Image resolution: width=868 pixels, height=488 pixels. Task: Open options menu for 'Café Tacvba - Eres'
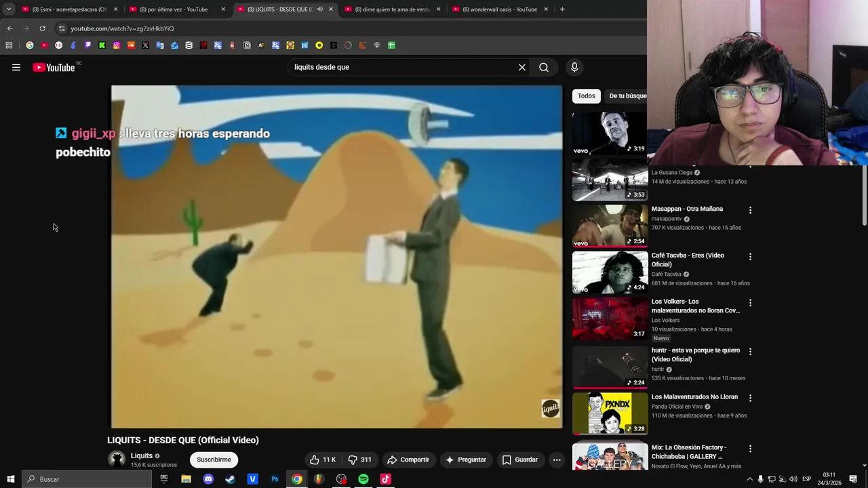click(750, 257)
